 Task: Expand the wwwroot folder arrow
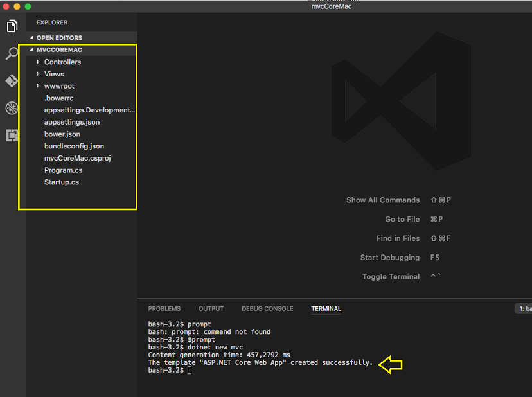[38, 86]
